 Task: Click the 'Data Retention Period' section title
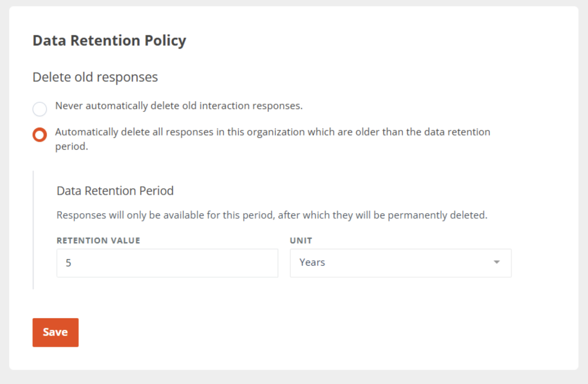click(x=115, y=191)
